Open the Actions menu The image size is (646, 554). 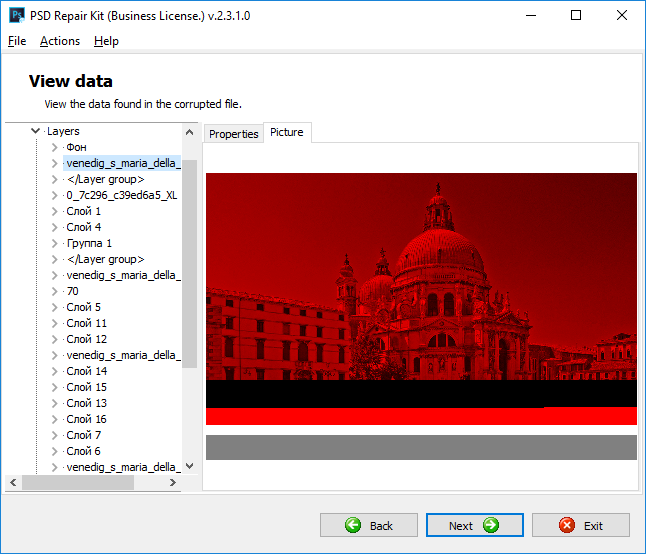pyautogui.click(x=60, y=41)
